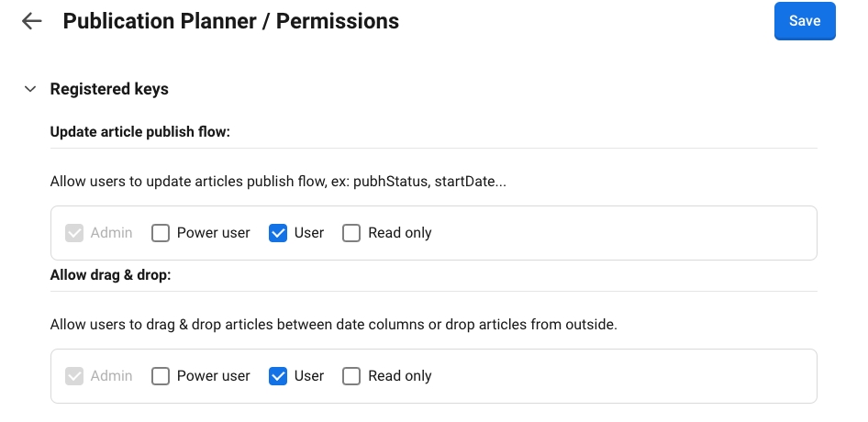This screenshot has height=422, width=868.
Task: Uncheck User box for update article publish flow
Action: point(278,233)
